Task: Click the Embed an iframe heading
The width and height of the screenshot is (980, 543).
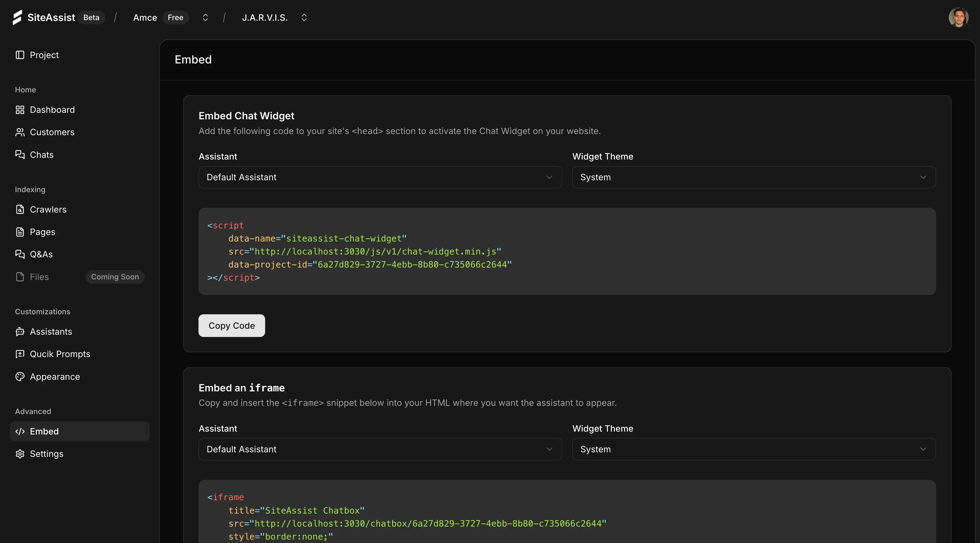Action: (x=242, y=388)
